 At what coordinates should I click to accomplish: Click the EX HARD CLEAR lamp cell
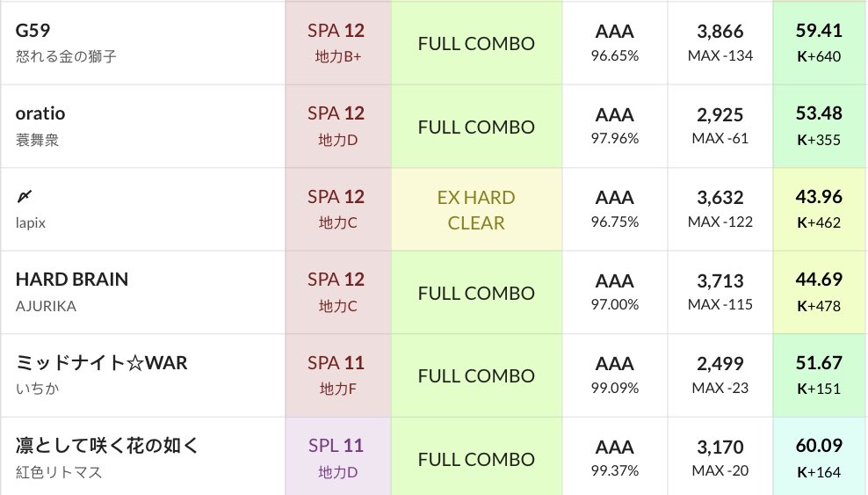click(x=475, y=209)
